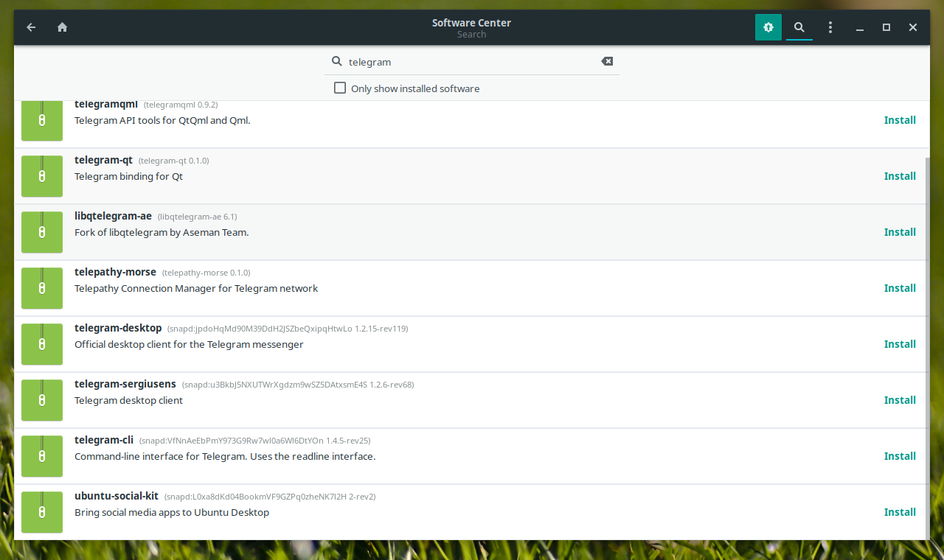Install ubuntu-social-kit

(900, 512)
